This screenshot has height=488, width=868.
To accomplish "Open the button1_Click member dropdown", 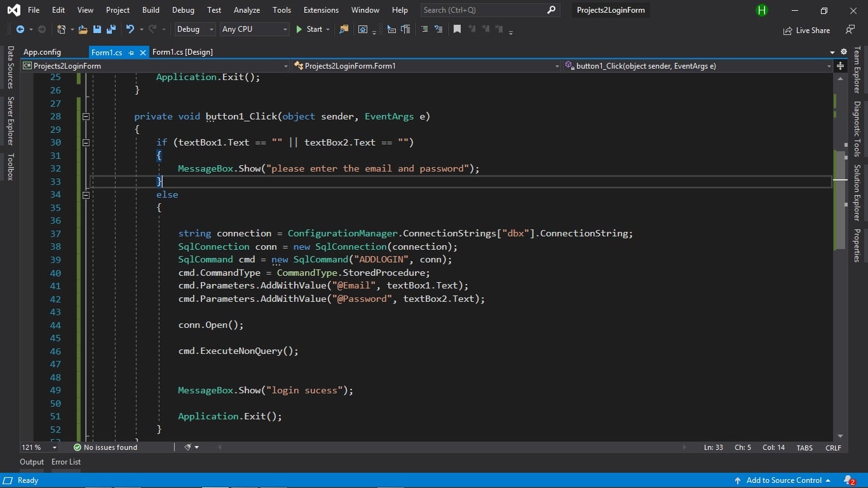I will [x=698, y=66].
